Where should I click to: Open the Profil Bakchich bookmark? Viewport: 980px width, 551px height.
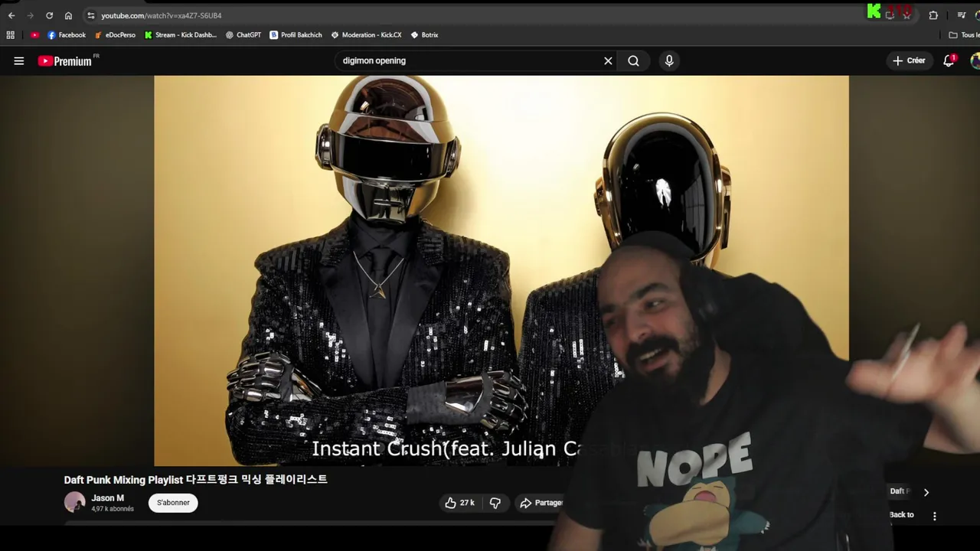[x=296, y=34]
